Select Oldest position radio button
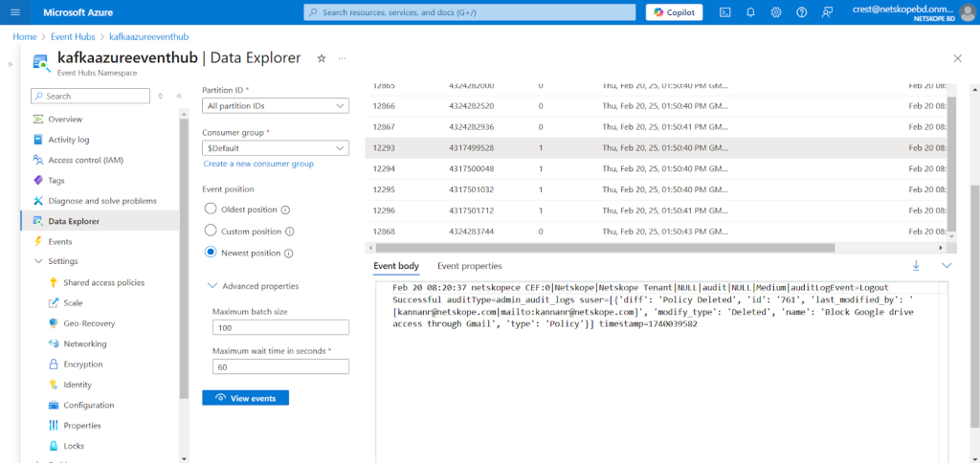The height and width of the screenshot is (463, 980). click(211, 209)
